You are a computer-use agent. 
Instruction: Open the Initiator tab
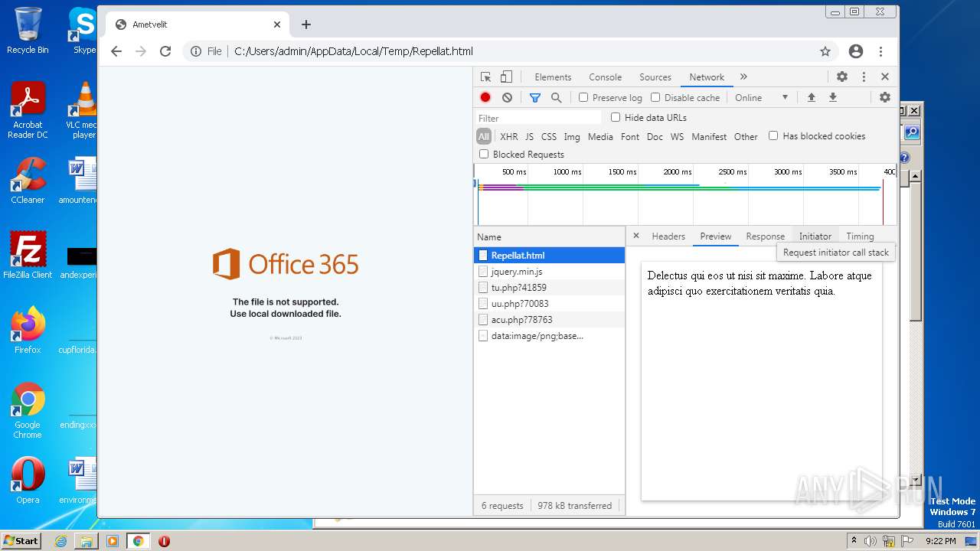tap(815, 236)
